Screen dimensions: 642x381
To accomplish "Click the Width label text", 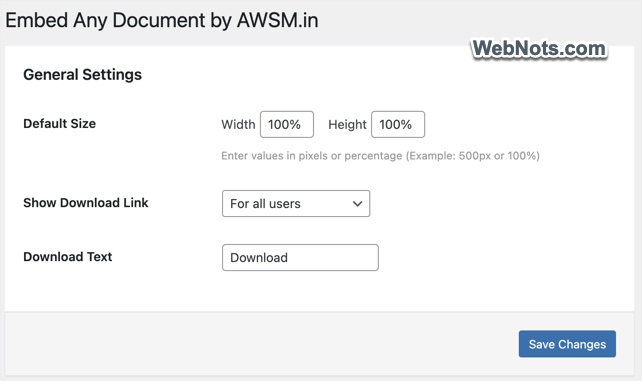I will pos(238,124).
